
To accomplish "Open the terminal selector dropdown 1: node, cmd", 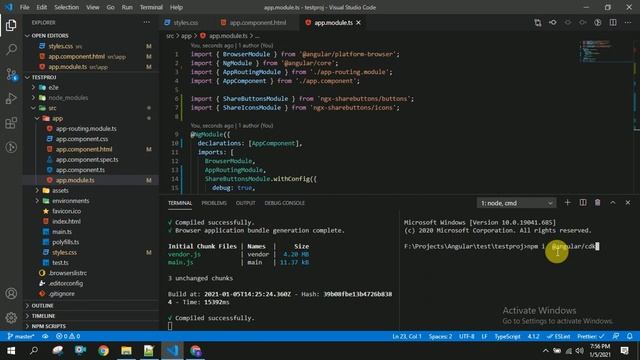I will 516,203.
